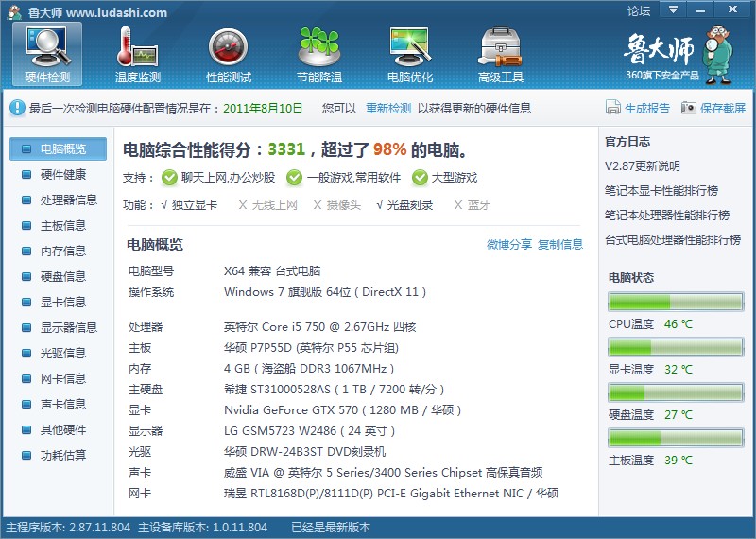Click the 蓝牙 feature item
Screen dimensions: 756x539
(472, 205)
